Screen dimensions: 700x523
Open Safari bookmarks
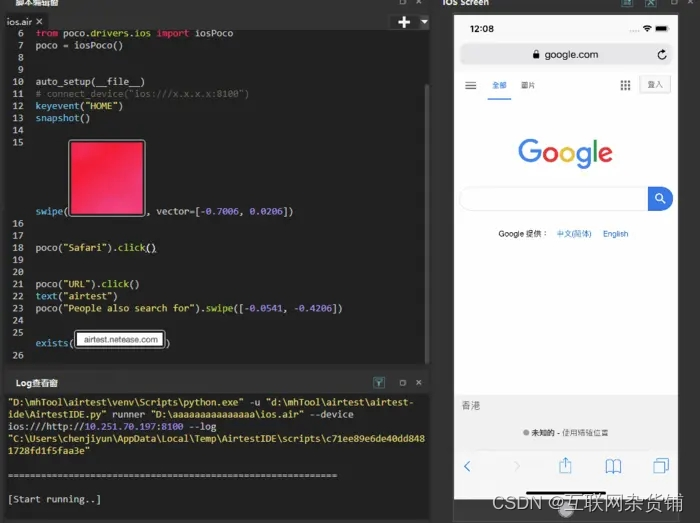613,466
